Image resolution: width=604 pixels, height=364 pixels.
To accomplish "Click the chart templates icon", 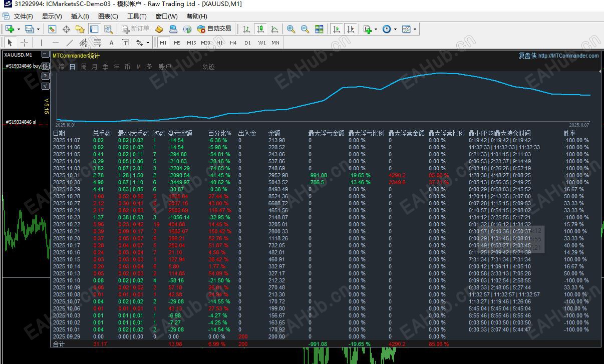I will [406, 29].
